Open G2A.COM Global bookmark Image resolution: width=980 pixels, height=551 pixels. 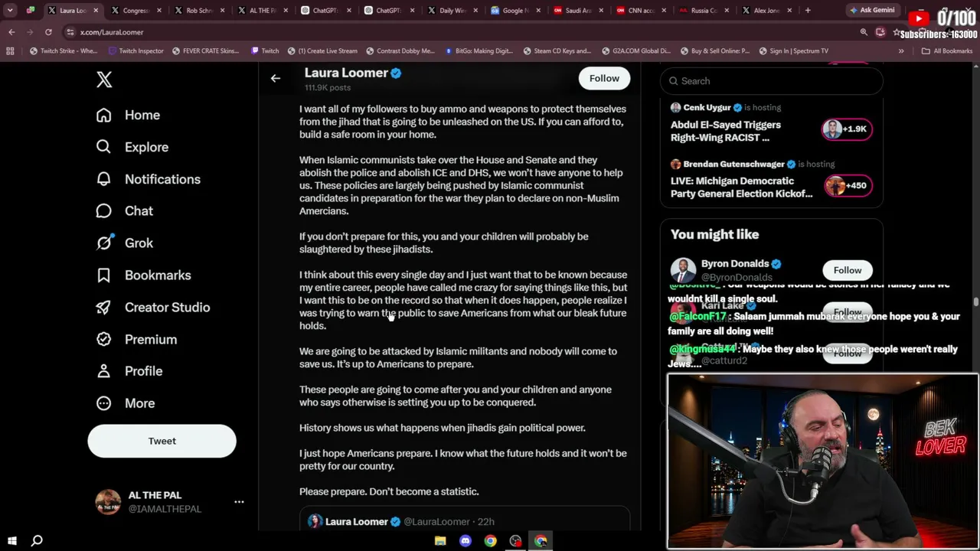(635, 51)
